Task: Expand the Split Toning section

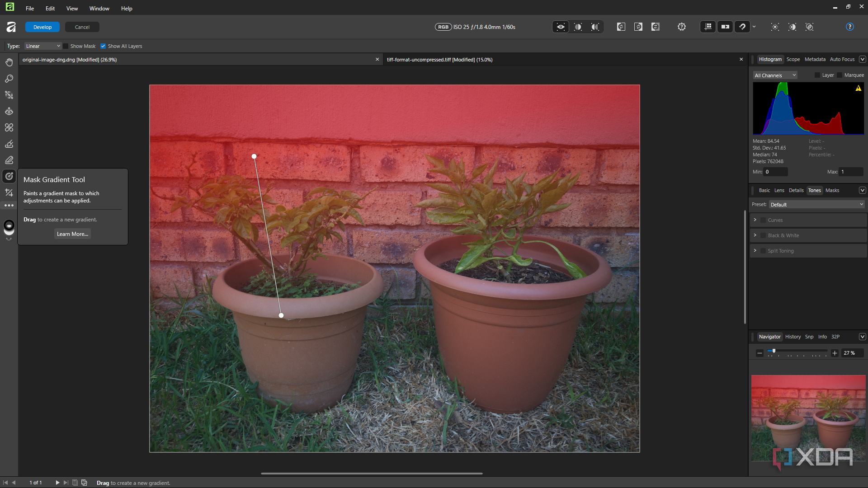Action: click(x=755, y=251)
